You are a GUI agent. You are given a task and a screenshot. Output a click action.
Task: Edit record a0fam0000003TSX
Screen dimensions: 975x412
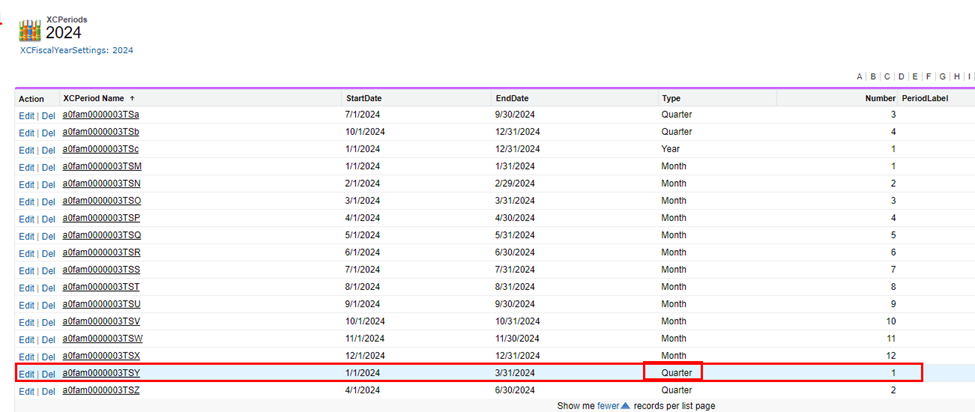[x=26, y=357]
